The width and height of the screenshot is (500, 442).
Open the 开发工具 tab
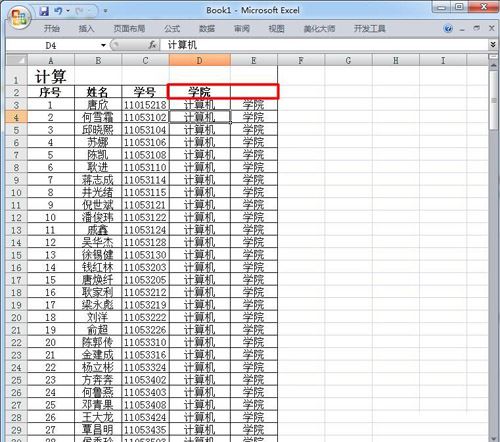coord(369,29)
